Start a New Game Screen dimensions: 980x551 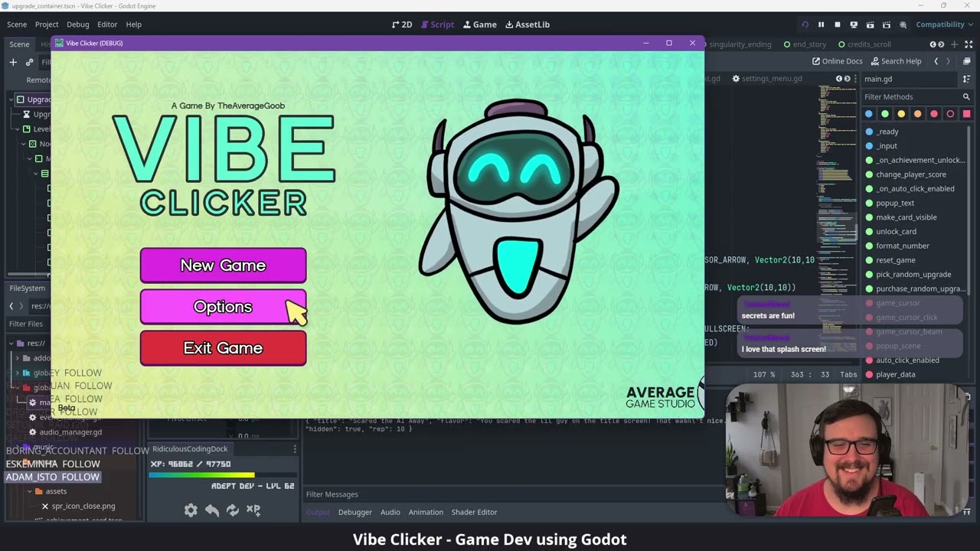click(223, 266)
